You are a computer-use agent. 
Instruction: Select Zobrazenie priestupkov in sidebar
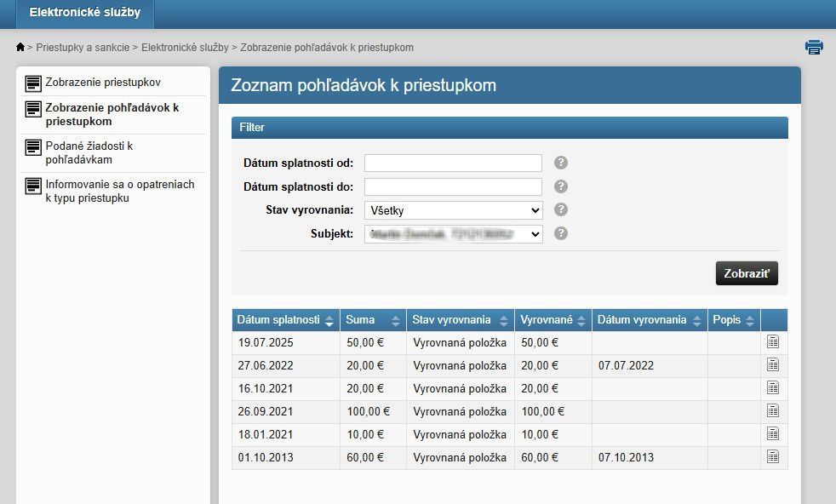[103, 83]
